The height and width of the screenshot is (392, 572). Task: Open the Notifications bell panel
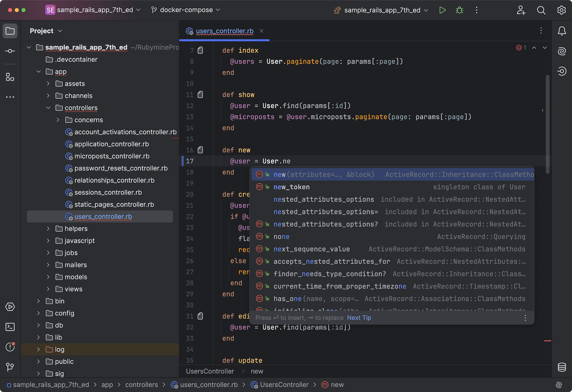(x=562, y=31)
